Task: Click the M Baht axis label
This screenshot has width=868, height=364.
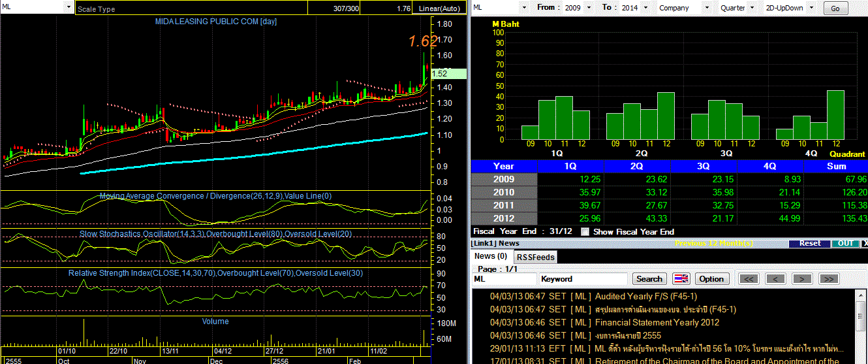Action: (x=505, y=24)
